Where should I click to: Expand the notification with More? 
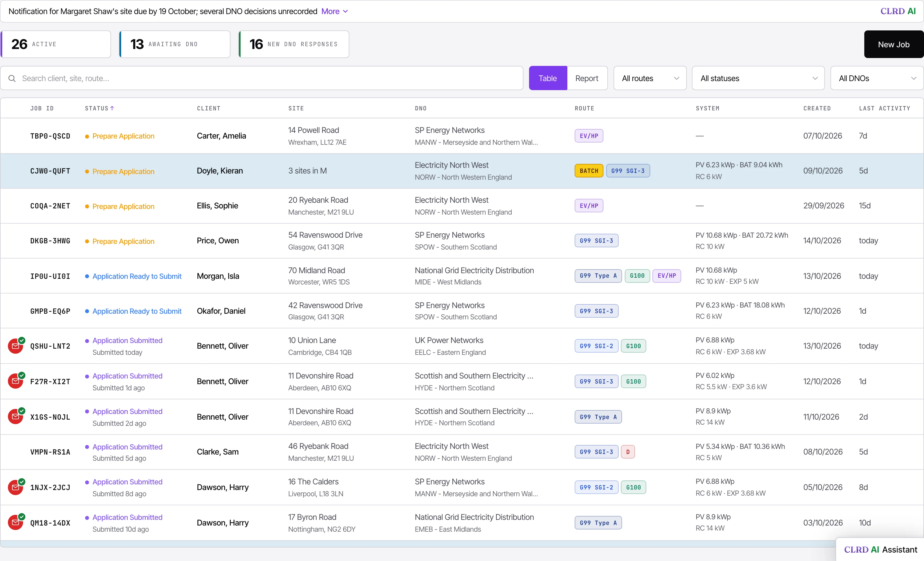(334, 11)
